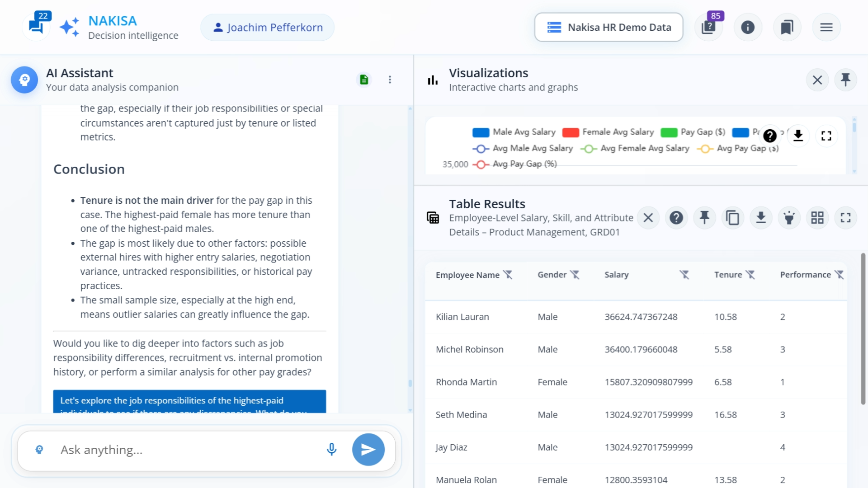Viewport: 868px width, 488px height.
Task: Open the grid layout view for Table Results
Action: (x=817, y=217)
